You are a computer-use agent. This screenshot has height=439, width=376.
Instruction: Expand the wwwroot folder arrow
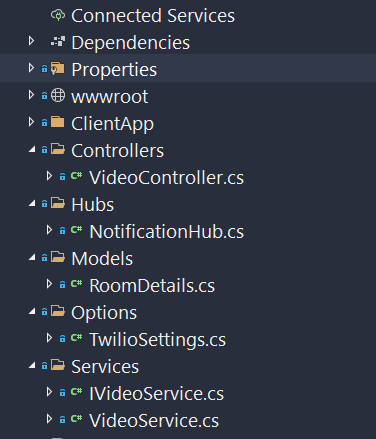[x=31, y=95]
